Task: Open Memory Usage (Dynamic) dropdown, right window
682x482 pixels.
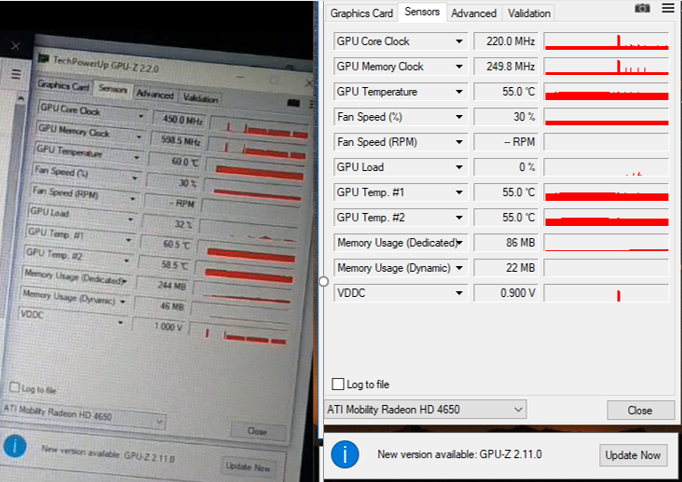Action: [x=459, y=268]
